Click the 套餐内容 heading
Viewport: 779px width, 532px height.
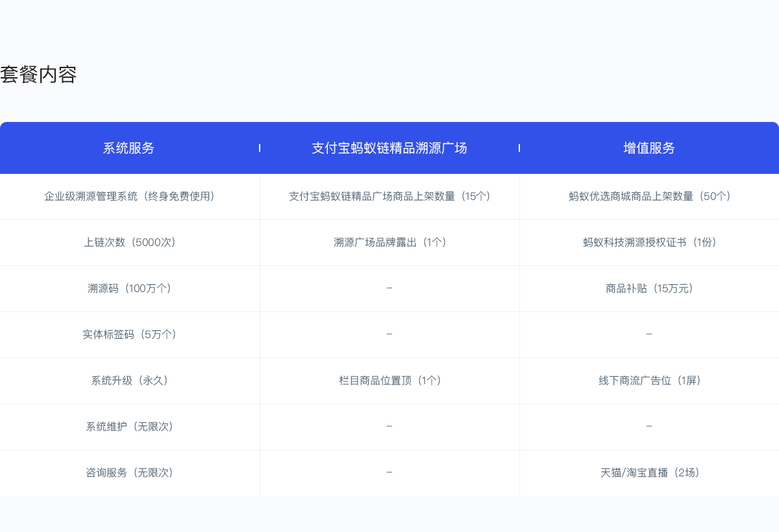click(38, 75)
